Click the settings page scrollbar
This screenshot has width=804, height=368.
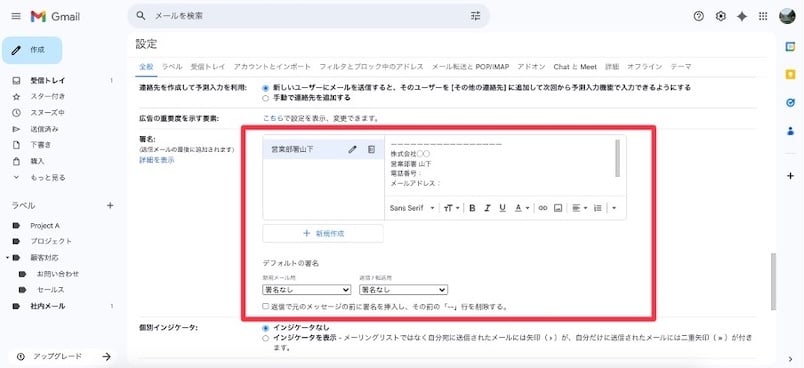[x=773, y=281]
